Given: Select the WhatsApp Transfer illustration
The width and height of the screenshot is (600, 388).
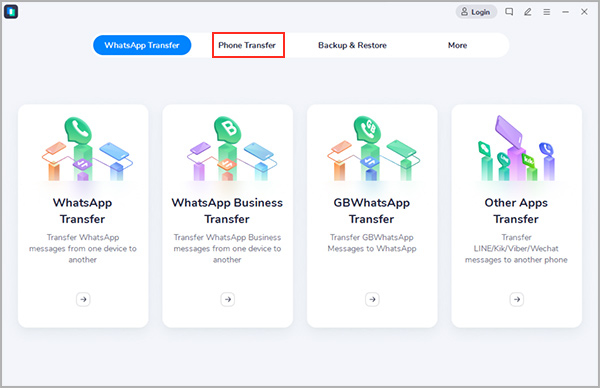Looking at the screenshot, I should coord(87,149).
